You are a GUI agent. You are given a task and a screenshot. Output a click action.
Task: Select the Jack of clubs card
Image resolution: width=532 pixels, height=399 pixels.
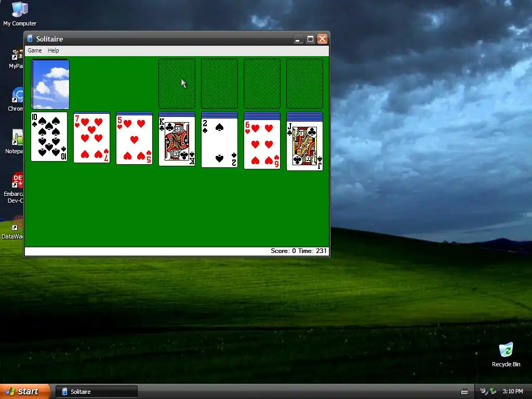[x=304, y=146]
